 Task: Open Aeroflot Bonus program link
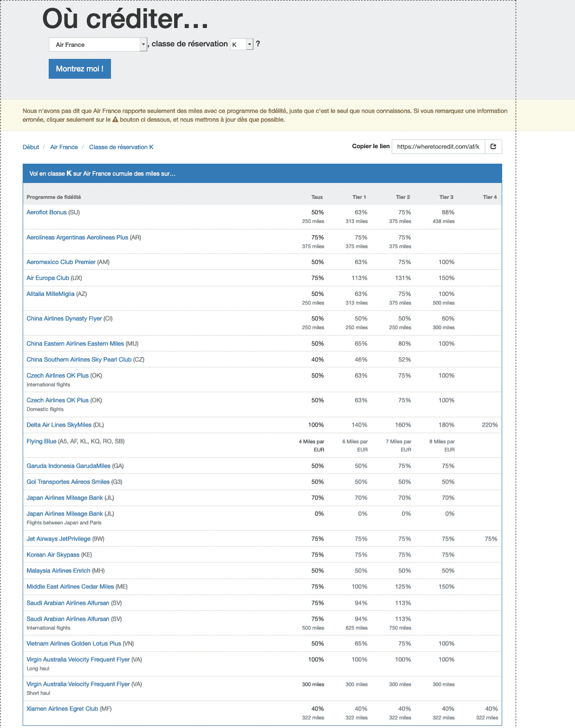coord(47,212)
